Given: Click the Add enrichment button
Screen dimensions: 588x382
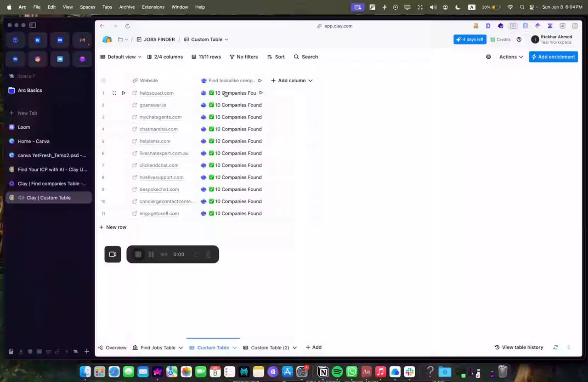Looking at the screenshot, I should (553, 57).
